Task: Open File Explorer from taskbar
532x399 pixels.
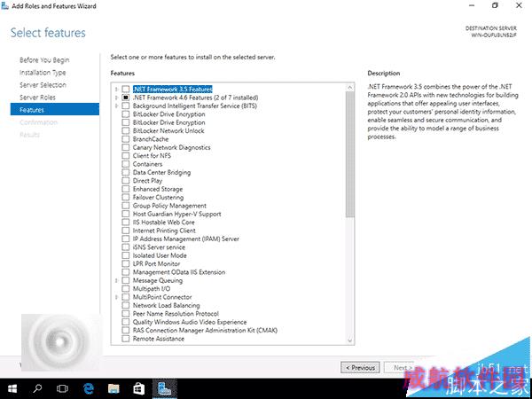Action: 113,388
